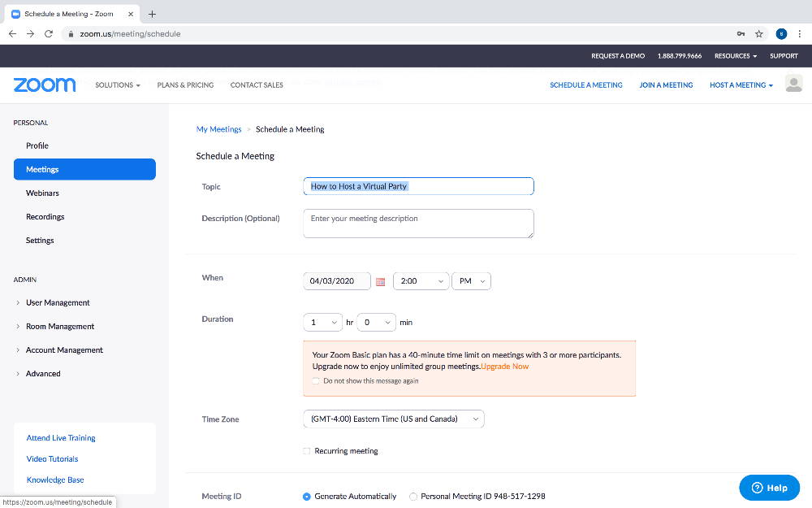Screen dimensions: 812x508
Task: Open Video Tutorials link
Action: coord(52,459)
